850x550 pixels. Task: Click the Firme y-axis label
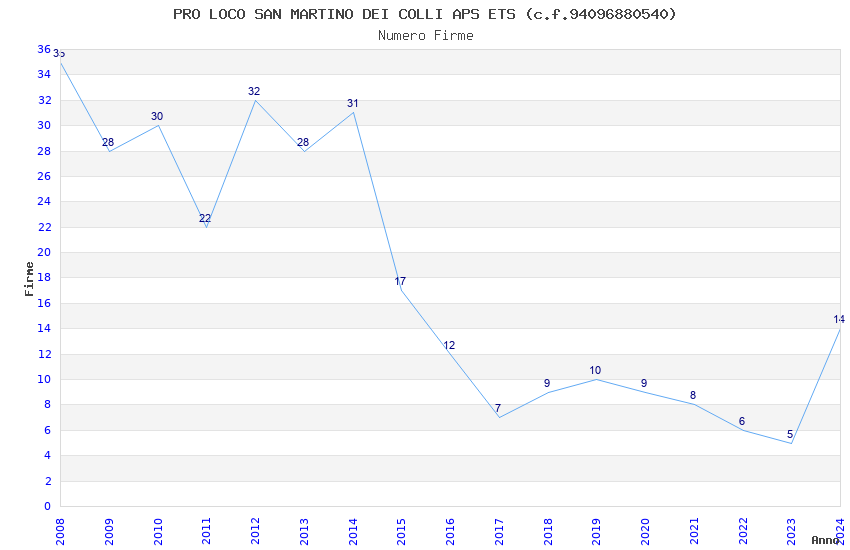coord(29,279)
